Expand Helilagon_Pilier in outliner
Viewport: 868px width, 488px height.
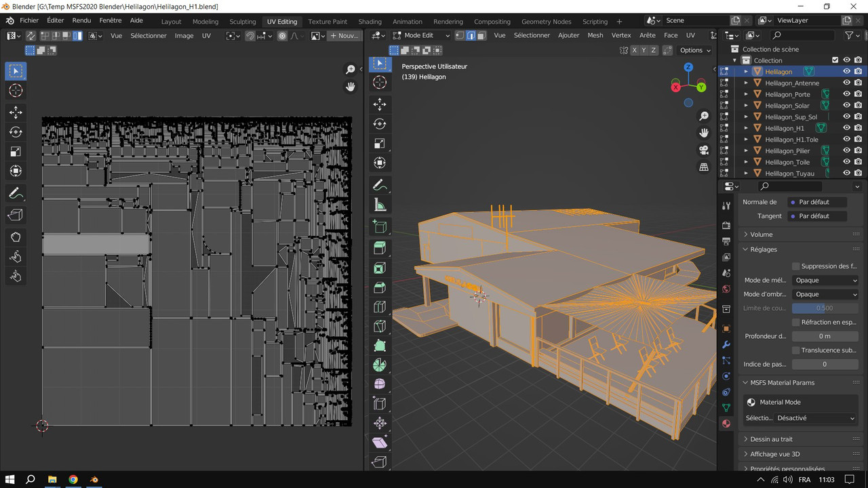(x=747, y=150)
